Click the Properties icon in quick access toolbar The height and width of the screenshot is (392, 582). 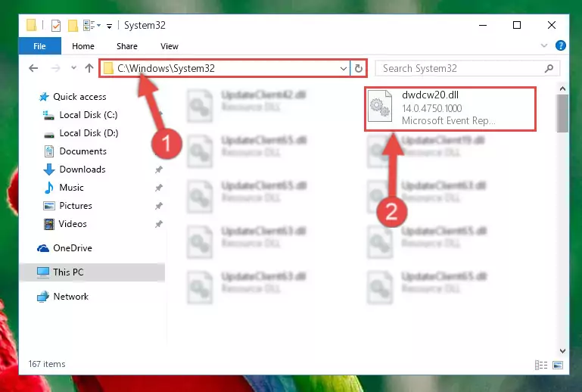[x=56, y=26]
